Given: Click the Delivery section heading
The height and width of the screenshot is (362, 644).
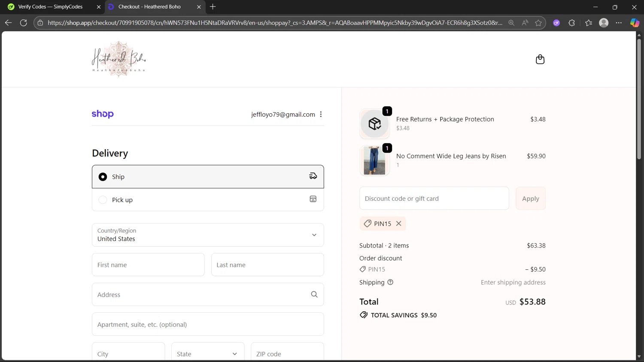Looking at the screenshot, I should click(x=110, y=154).
